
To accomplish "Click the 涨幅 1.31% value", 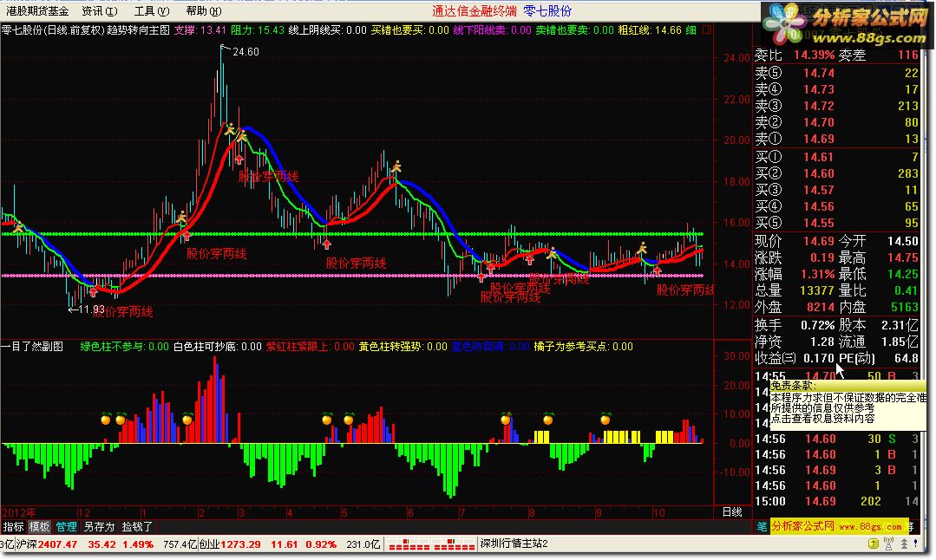I will (x=817, y=274).
